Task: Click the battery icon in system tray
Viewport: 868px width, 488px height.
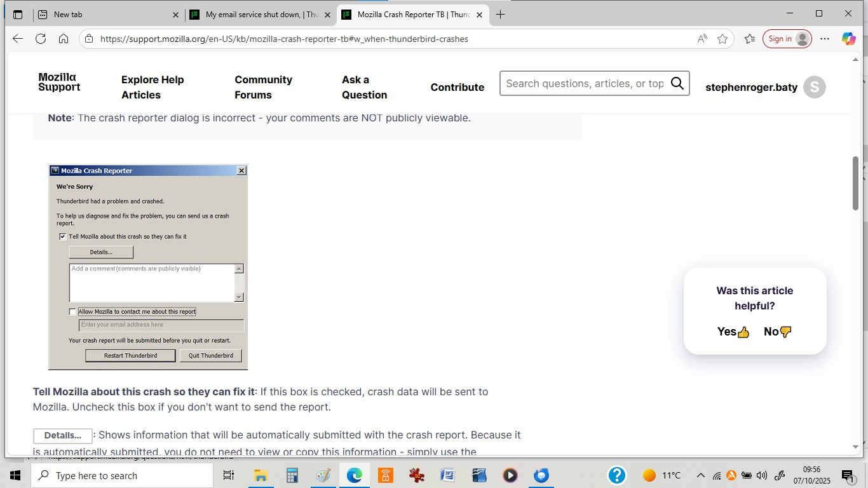Action: coord(747,475)
